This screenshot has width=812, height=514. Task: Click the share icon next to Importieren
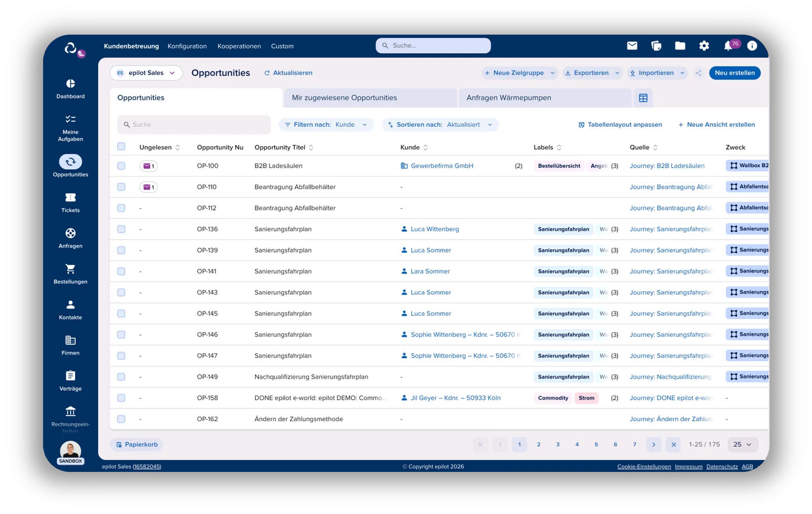698,73
